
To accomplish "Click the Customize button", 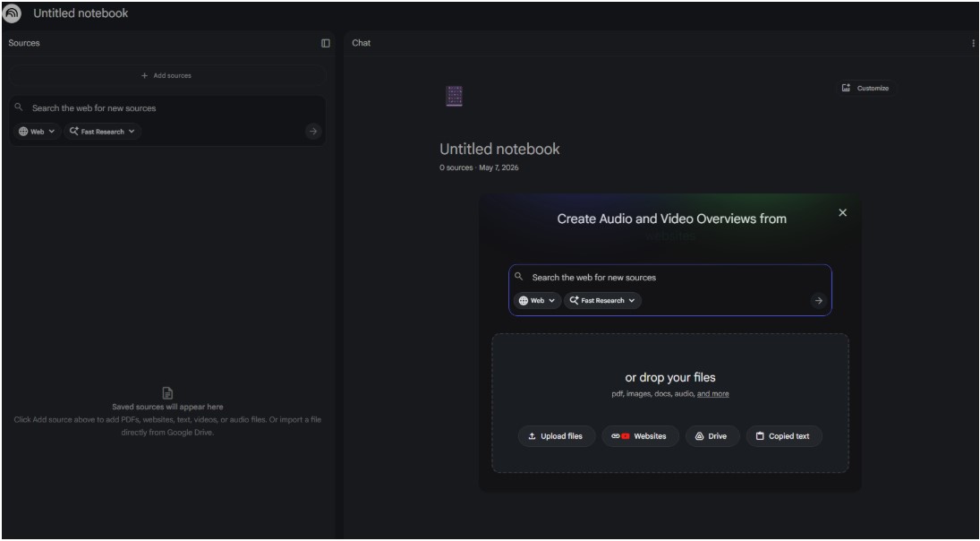I will point(865,88).
